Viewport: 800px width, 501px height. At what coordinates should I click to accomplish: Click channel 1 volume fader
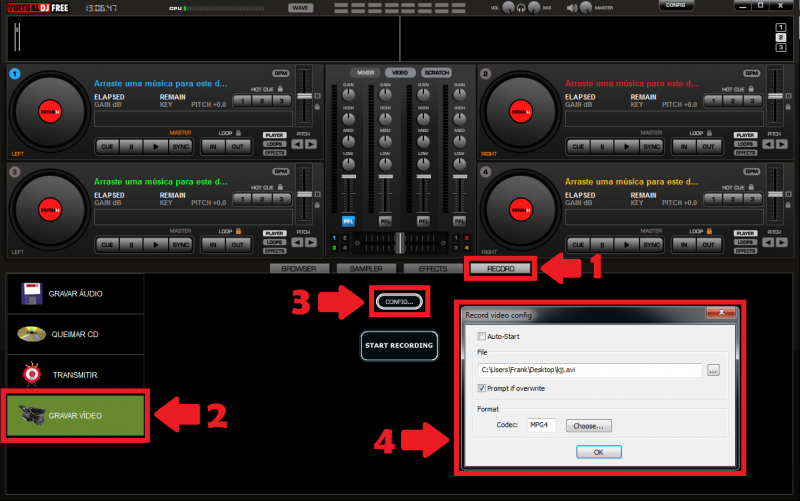click(348, 177)
